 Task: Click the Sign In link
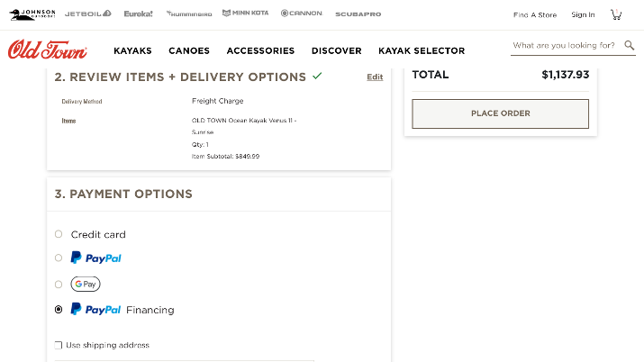pyautogui.click(x=583, y=14)
